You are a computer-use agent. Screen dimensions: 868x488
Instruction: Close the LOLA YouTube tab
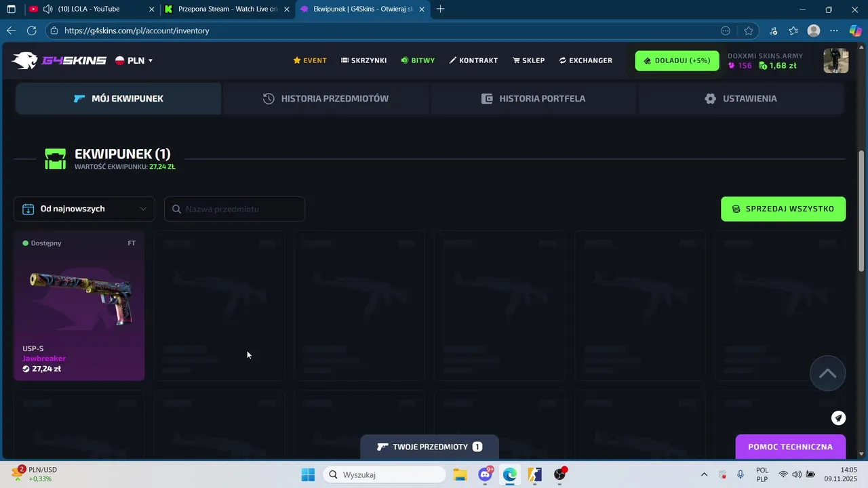point(151,9)
